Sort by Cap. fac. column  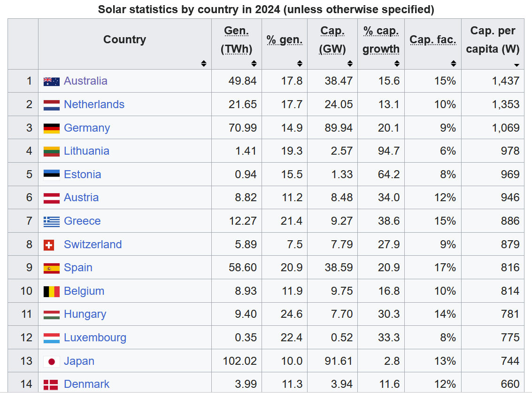click(x=453, y=63)
